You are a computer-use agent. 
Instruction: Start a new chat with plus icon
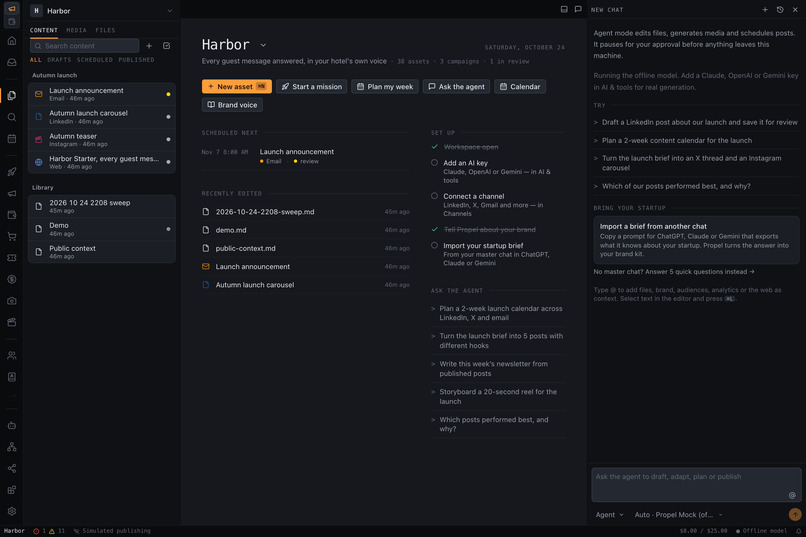[x=765, y=10]
